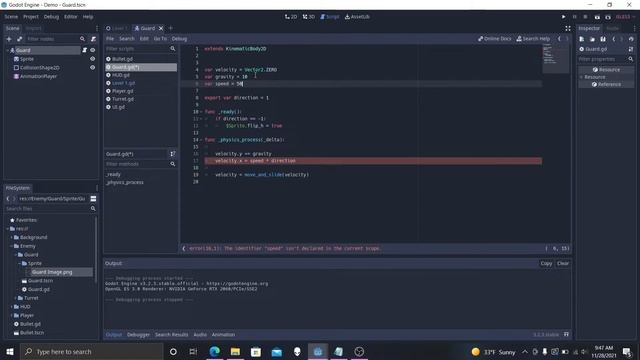640x360 pixels.
Task: Click the Filter properties field in Inspector
Action: pyautogui.click(x=606, y=59)
